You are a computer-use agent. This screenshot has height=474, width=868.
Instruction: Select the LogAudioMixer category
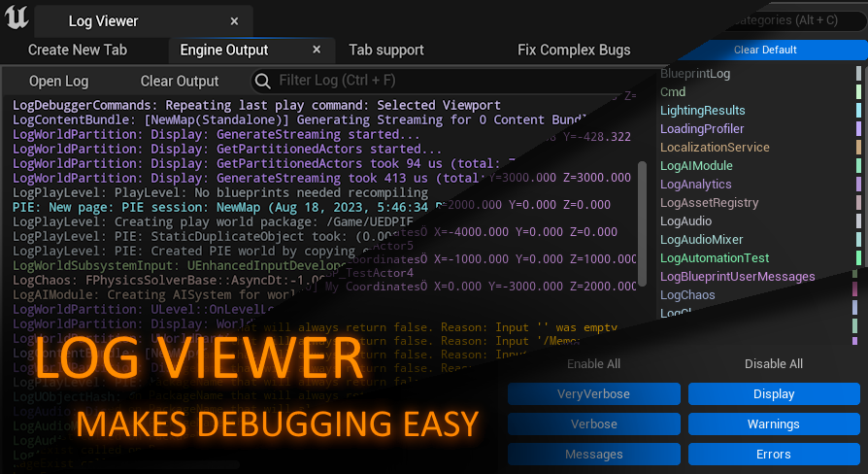point(701,239)
